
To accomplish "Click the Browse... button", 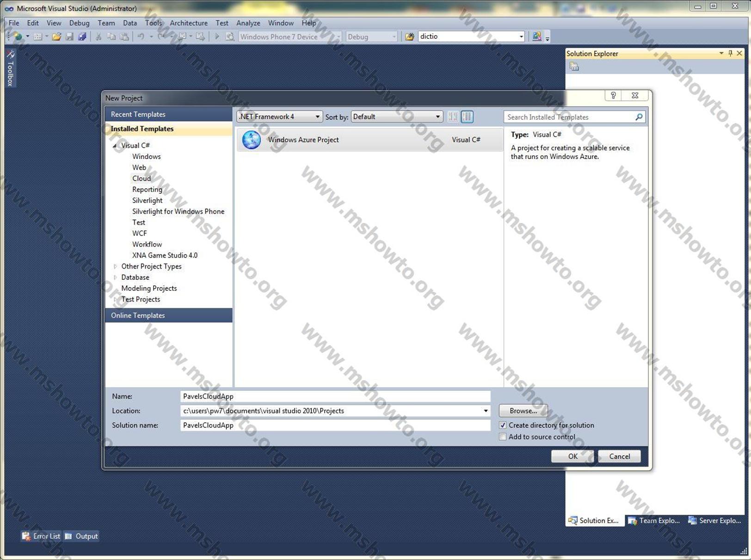I will 523,411.
